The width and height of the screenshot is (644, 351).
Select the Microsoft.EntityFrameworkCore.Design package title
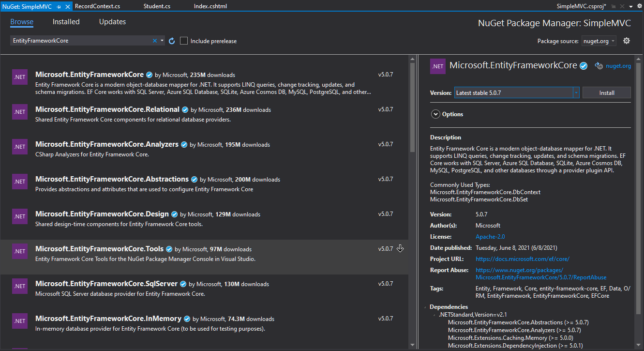pyautogui.click(x=102, y=214)
